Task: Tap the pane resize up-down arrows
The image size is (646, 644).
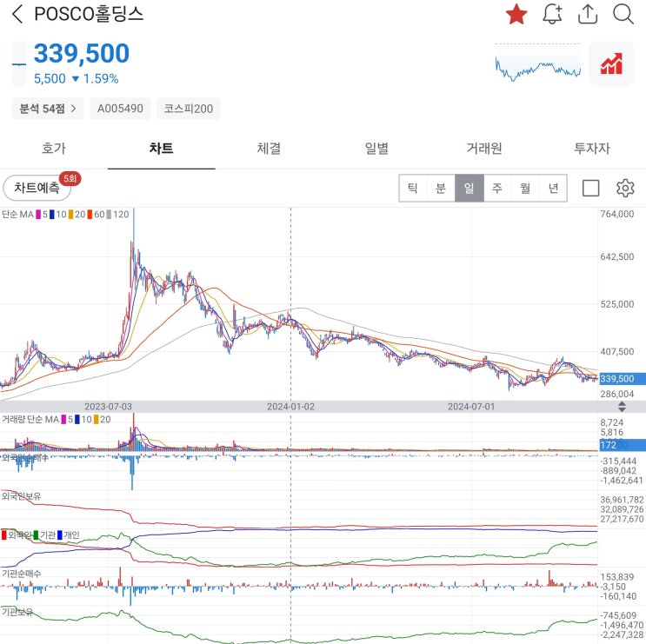Action: click(x=622, y=407)
